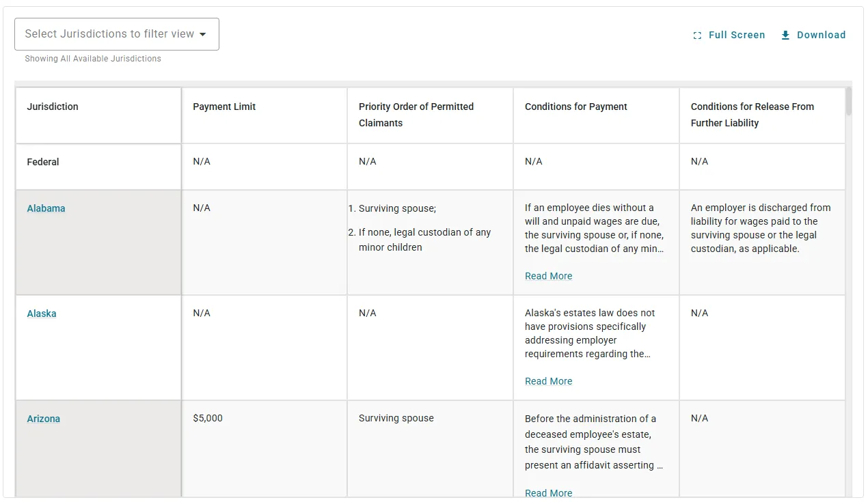Open the Alaska jurisdiction page
Viewport: 868px width, 502px height.
point(41,313)
